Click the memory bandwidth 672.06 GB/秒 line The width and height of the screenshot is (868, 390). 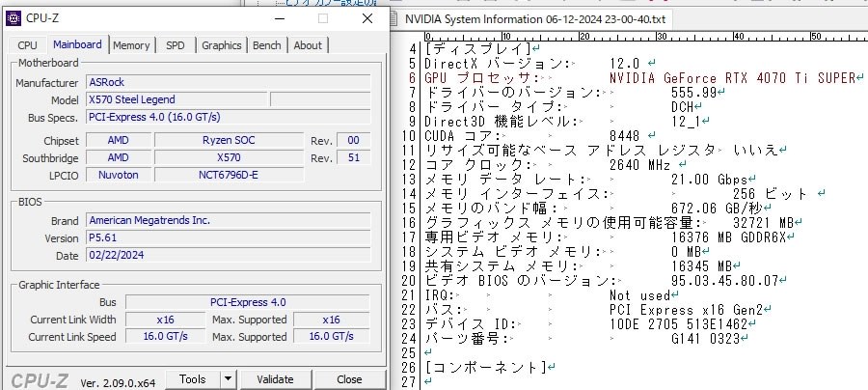pos(598,208)
